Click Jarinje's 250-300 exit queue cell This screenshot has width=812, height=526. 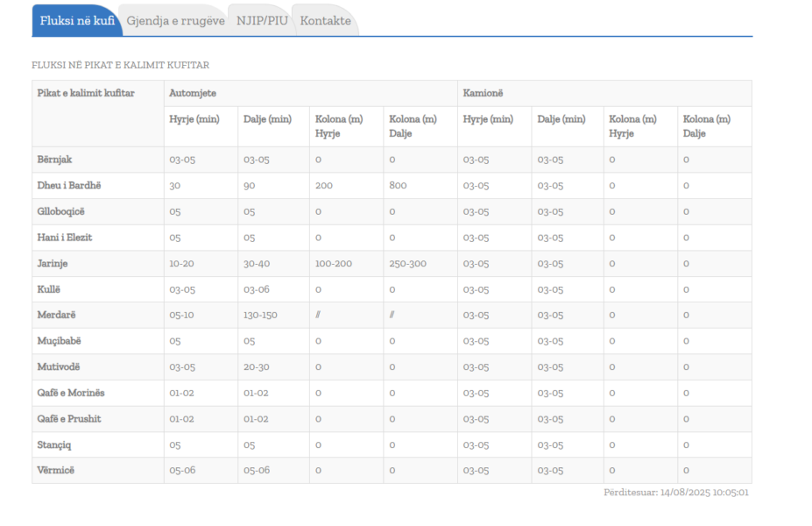click(407, 263)
